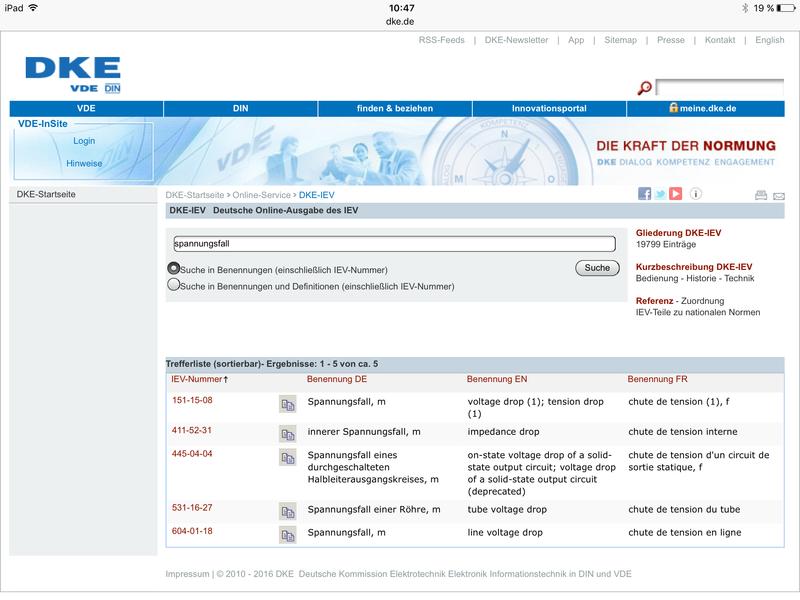
Task: Click 'chute de tension du tube' cell
Action: 685,510
